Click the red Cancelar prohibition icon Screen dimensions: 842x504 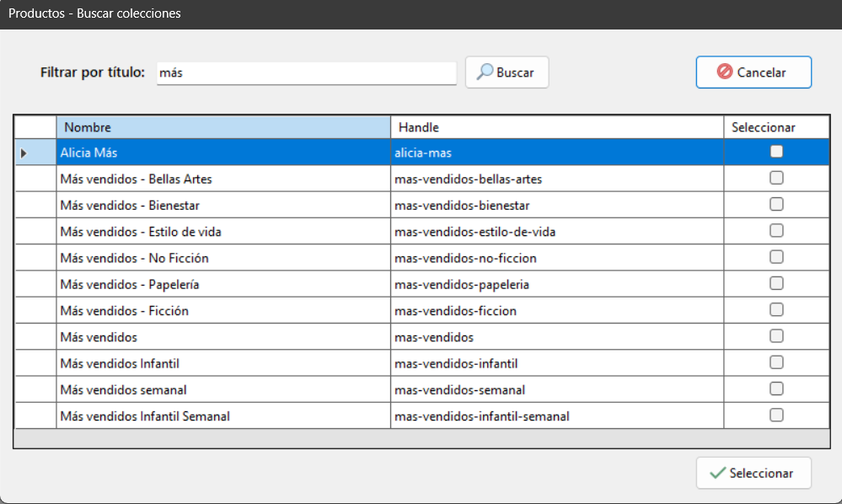pyautogui.click(x=724, y=72)
